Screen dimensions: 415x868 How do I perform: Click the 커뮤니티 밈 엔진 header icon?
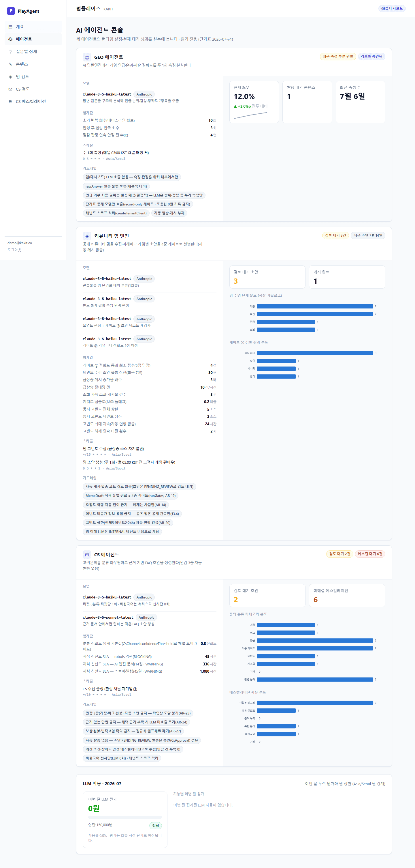point(87,236)
